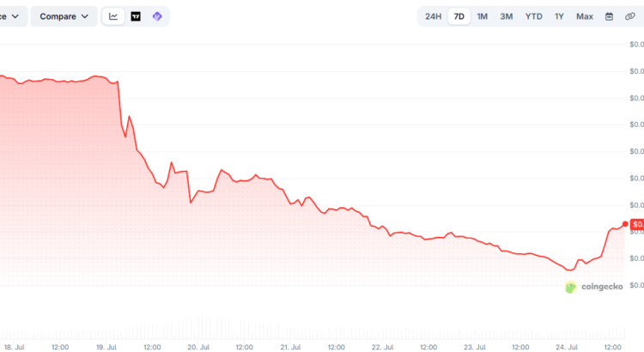Screen dimensions: 644x352
Task: Click the '22. Jul' axis label
Action: coord(382,347)
